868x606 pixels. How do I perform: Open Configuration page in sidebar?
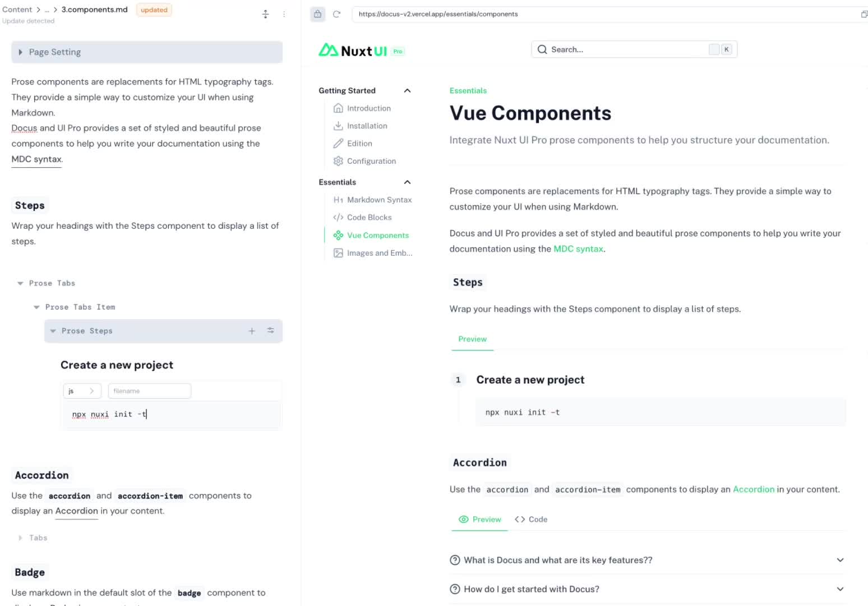point(371,161)
